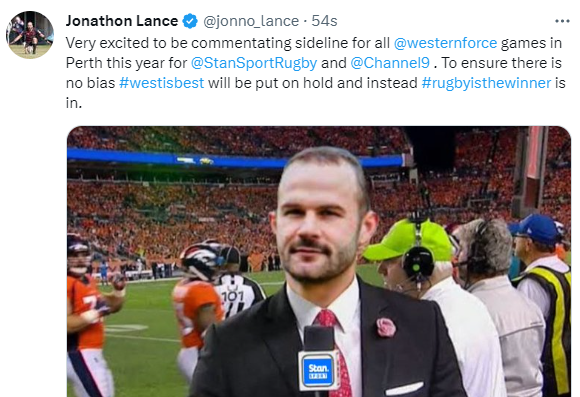This screenshot has width=580, height=397.
Task: Click the #westisbest hashtag
Action: pos(162,83)
